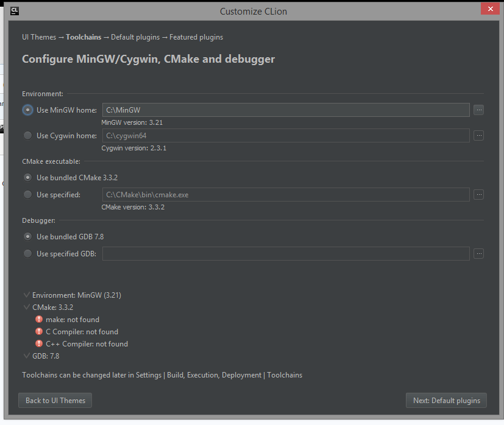Select the Use Cygwin home radio button
The width and height of the screenshot is (504, 425).
pyautogui.click(x=27, y=136)
